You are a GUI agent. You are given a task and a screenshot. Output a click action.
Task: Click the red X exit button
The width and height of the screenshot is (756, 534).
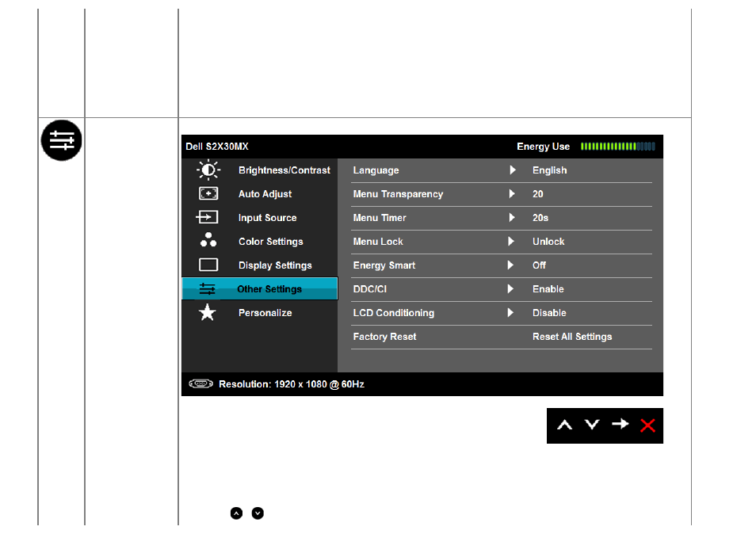[x=647, y=425]
